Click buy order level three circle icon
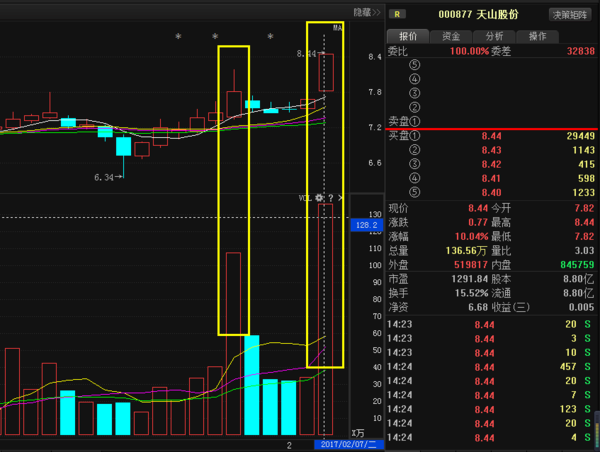 pos(414,164)
